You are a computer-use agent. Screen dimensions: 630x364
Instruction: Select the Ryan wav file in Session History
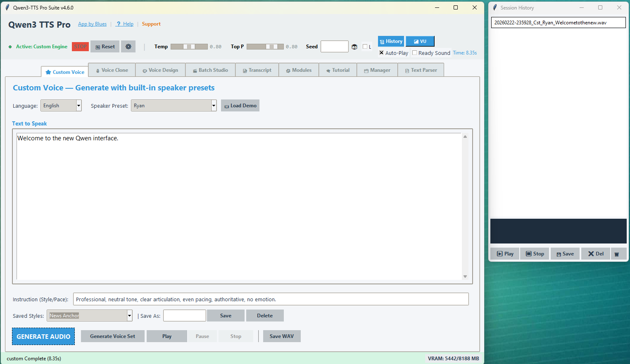point(558,23)
